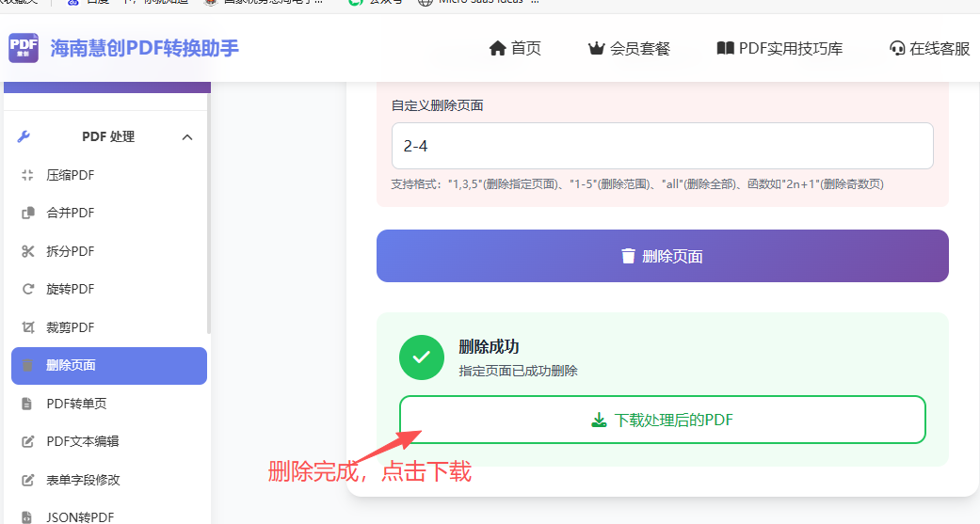
Task: Focus the 自定义删除页面 input containing 2-4
Action: (663, 146)
